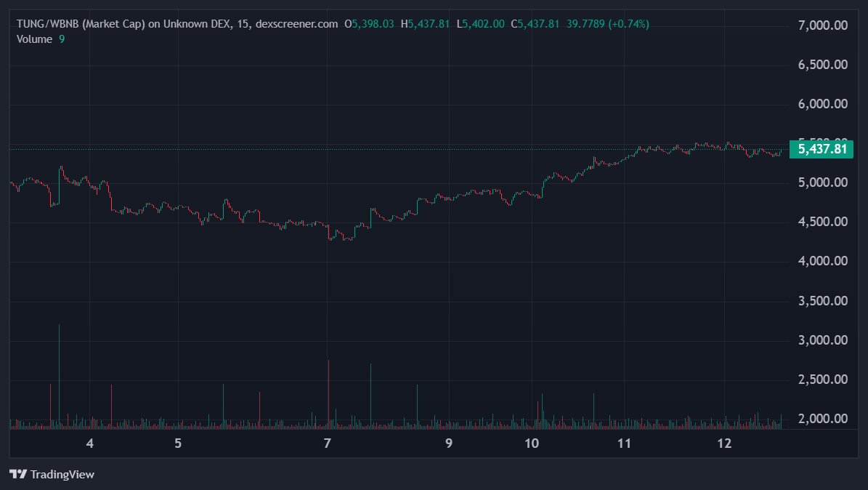Click the 6,500.00 price axis label
Viewport: 868px width, 490px height.
823,64
